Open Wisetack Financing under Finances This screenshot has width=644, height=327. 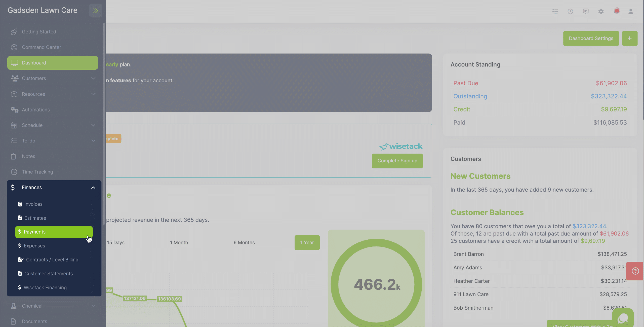click(54, 287)
